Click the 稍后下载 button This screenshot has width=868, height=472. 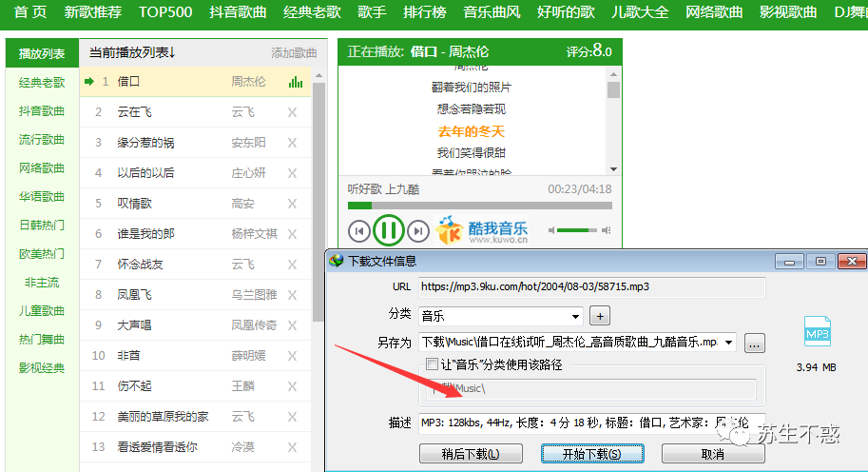[471, 454]
